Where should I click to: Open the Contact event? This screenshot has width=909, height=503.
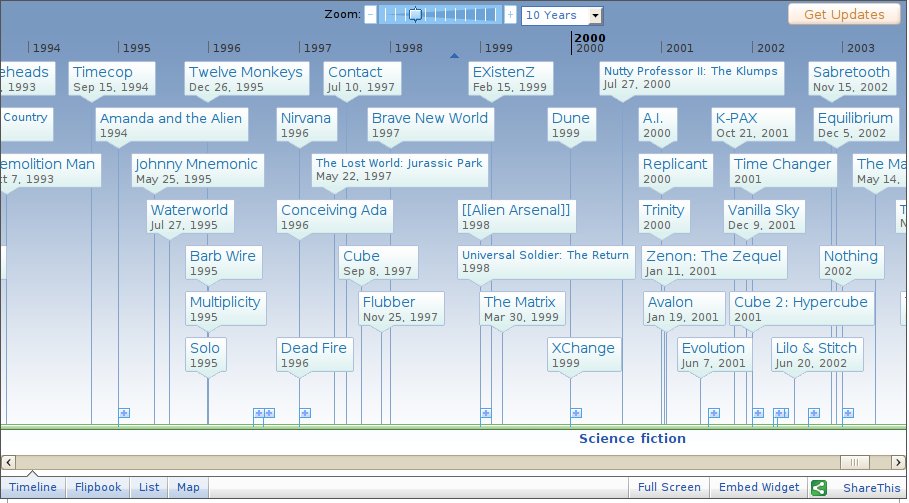362,79
